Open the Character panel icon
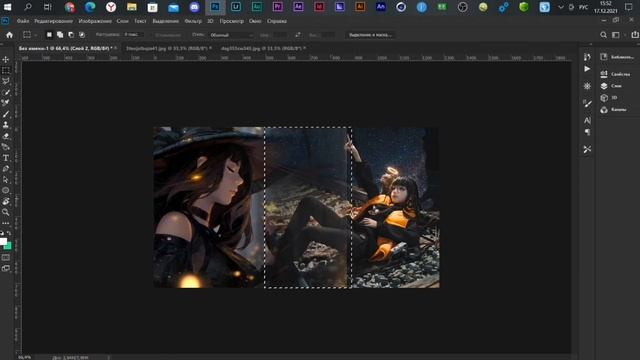The width and height of the screenshot is (640, 360). [x=587, y=120]
